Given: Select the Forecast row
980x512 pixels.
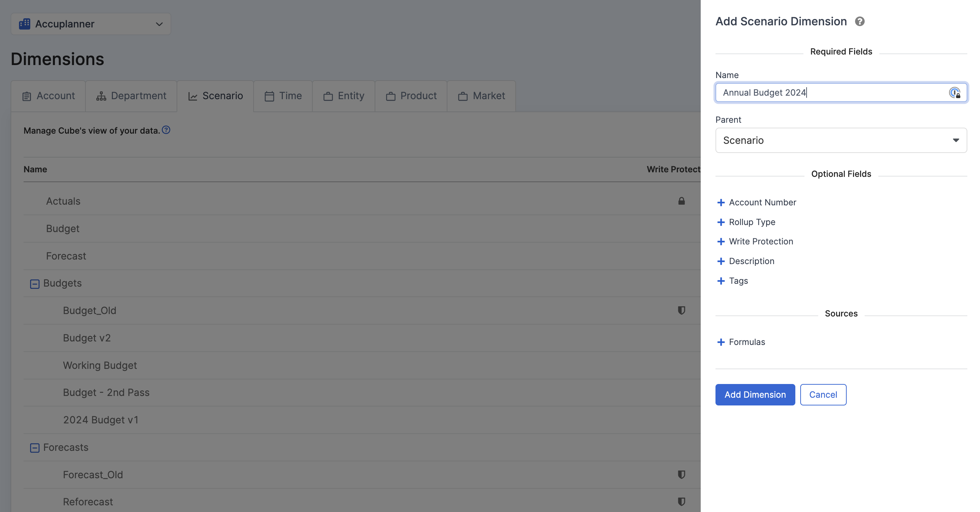Looking at the screenshot, I should pos(362,256).
